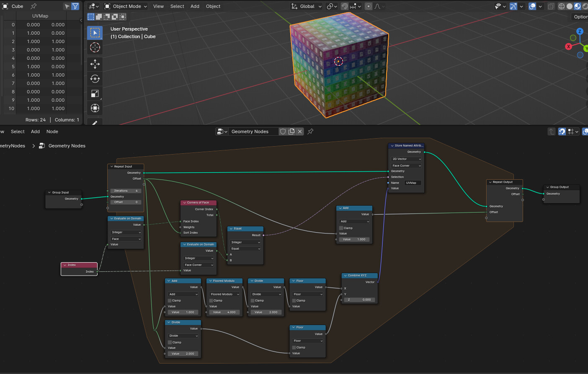
Task: Activate the 3D Cursor tool
Action: pyautogui.click(x=95, y=48)
